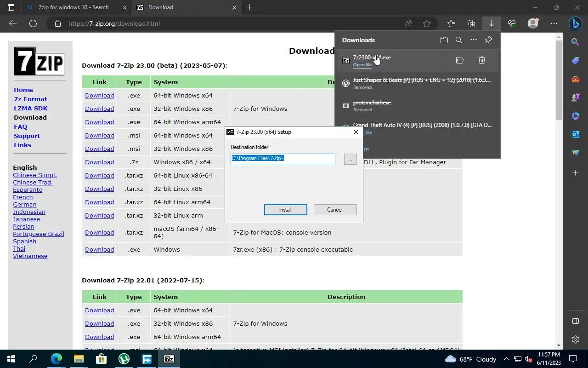Download .tar.xz for 64-bit Linux x86-64
588x368 pixels.
tap(99, 175)
